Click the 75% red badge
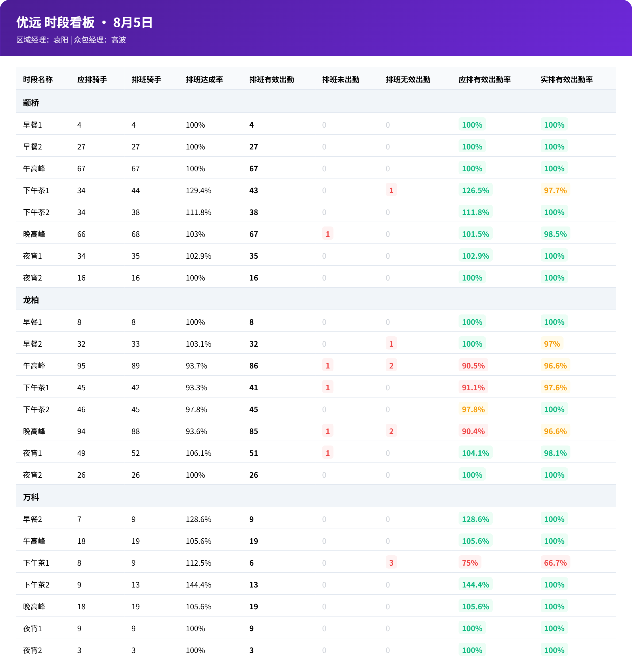This screenshot has width=632, height=672. 469,562
